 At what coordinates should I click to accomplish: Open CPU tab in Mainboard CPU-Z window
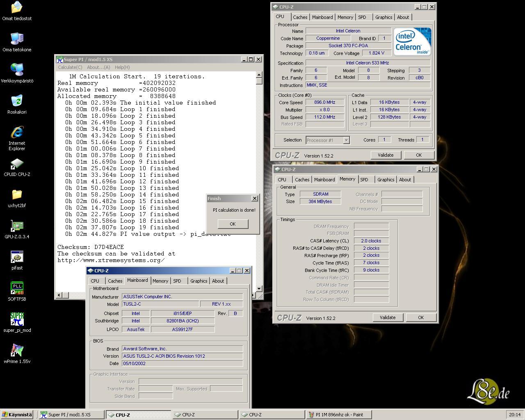click(x=95, y=281)
